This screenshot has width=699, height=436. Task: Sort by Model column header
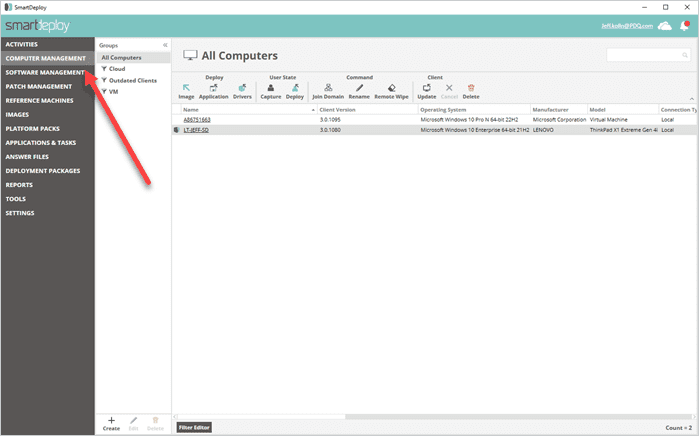click(623, 110)
